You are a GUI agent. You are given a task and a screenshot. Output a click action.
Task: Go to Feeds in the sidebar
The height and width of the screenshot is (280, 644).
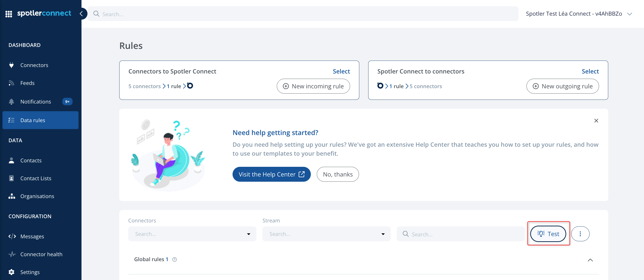coord(40,83)
